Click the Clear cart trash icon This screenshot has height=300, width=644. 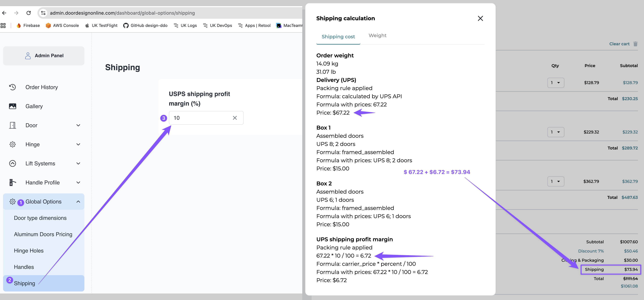pyautogui.click(x=635, y=44)
